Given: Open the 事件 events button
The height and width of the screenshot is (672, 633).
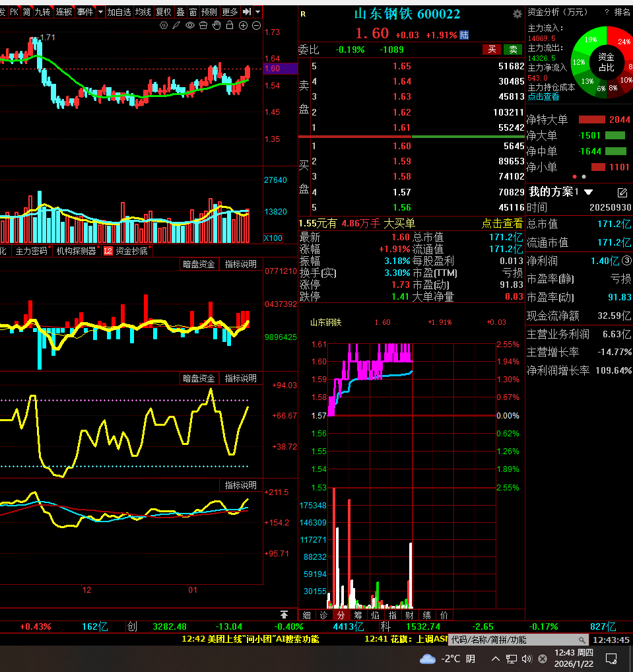Looking at the screenshot, I should (x=85, y=12).
